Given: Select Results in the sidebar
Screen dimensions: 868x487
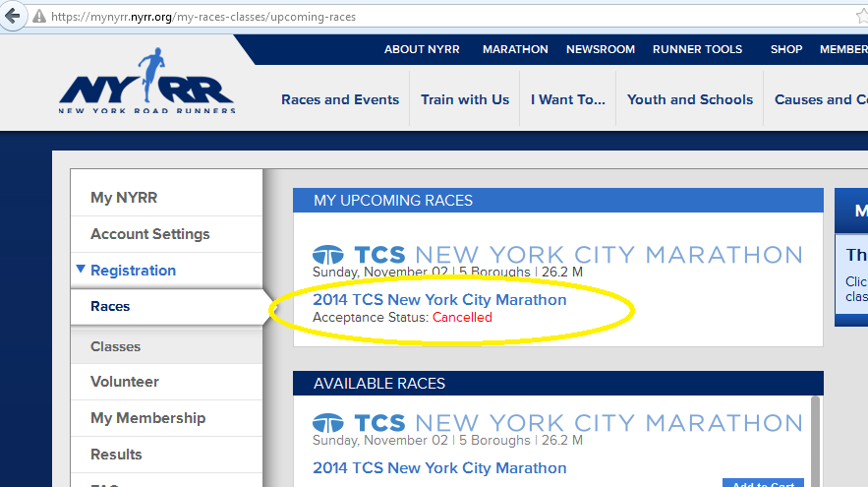Looking at the screenshot, I should (x=167, y=455).
